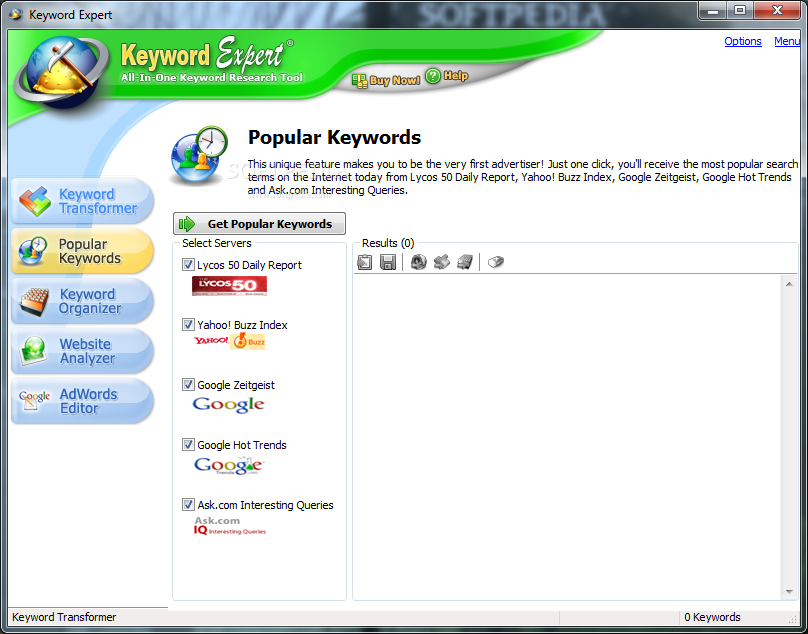Click the eraser clear results icon
Image resolution: width=808 pixels, height=634 pixels.
tap(495, 262)
